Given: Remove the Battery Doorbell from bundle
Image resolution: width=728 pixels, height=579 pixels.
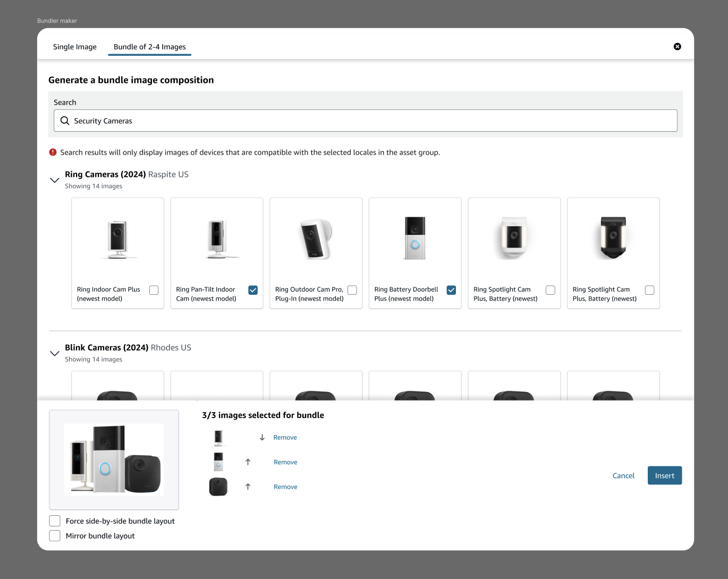Looking at the screenshot, I should [x=286, y=462].
